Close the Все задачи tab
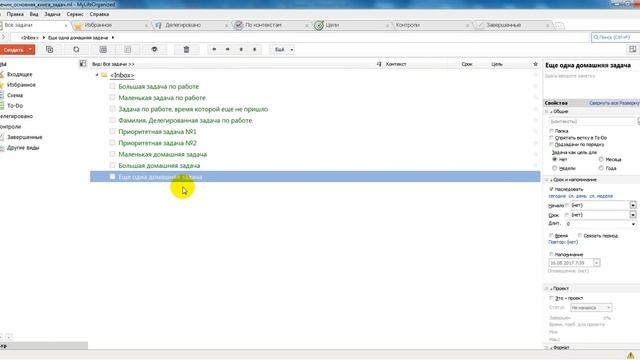The width and height of the screenshot is (640, 360). point(66,25)
